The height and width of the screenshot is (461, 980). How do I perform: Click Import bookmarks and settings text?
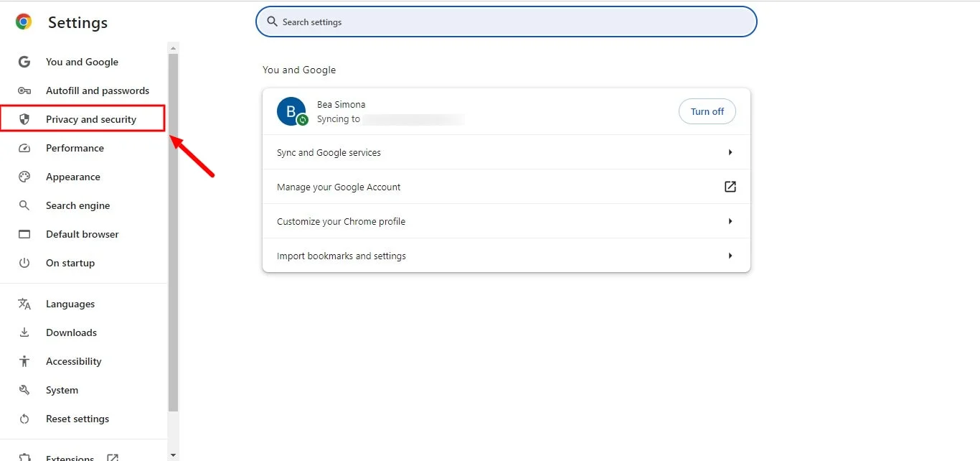point(341,256)
